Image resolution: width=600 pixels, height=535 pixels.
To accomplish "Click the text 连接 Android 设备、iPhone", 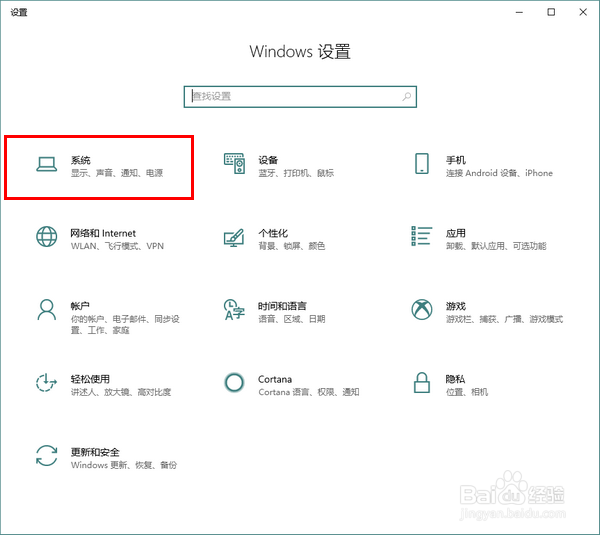I will click(499, 173).
